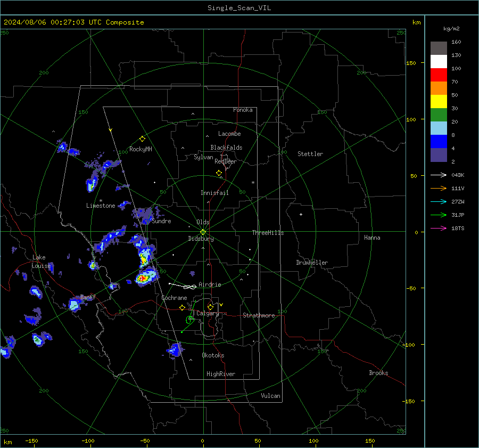Click the red 70-100 legend swatch
The width and height of the screenshot is (479, 448).
click(439, 75)
